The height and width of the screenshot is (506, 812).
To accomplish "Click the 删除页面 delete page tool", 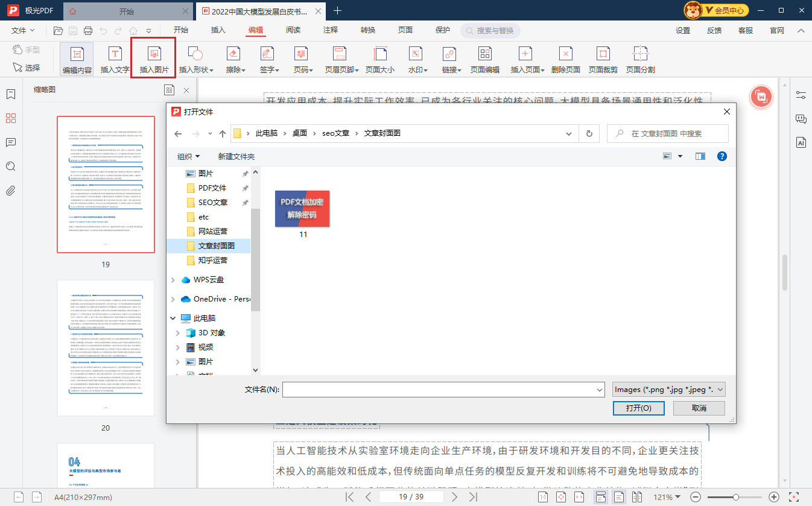I will 566,60.
